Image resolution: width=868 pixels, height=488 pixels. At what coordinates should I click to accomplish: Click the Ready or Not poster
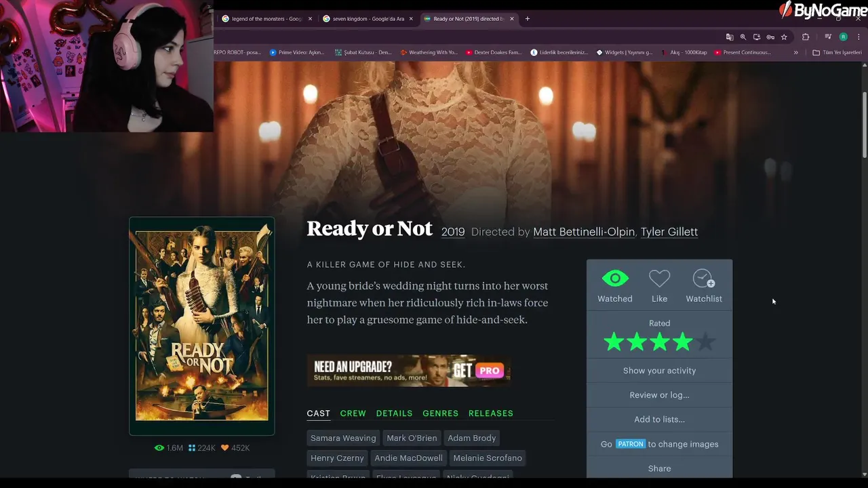pos(202,326)
